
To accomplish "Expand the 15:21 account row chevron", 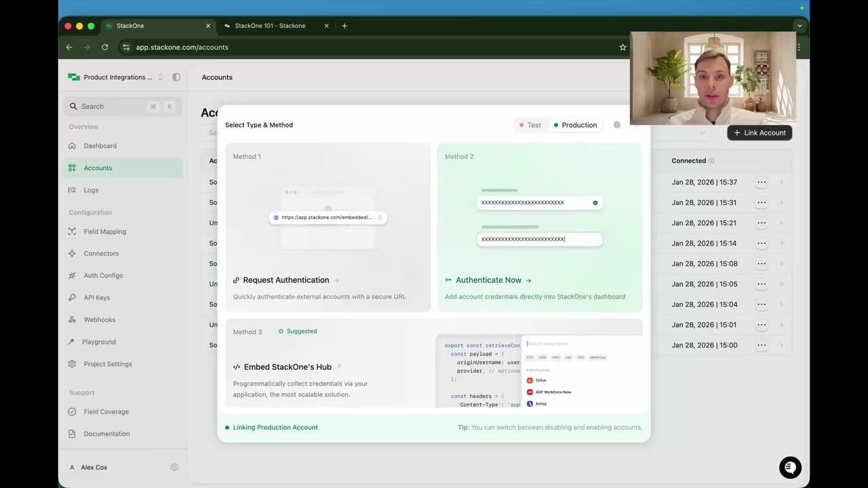I will click(x=781, y=223).
